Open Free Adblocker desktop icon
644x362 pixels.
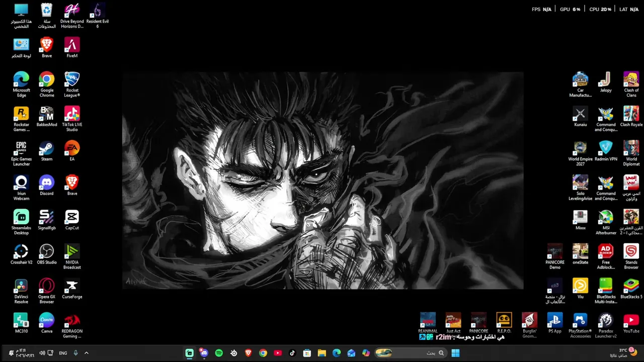(x=606, y=256)
